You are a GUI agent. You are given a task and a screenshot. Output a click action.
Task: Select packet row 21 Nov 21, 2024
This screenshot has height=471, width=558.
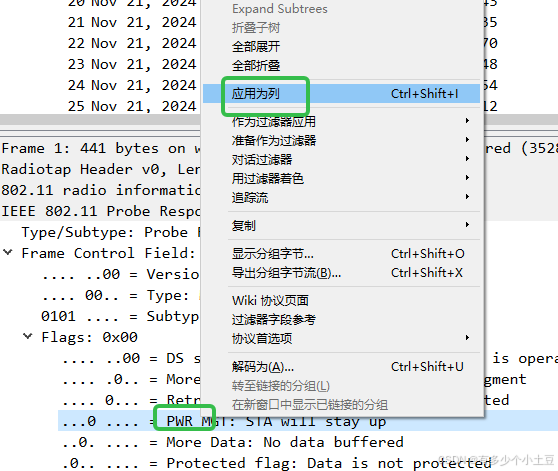click(132, 22)
